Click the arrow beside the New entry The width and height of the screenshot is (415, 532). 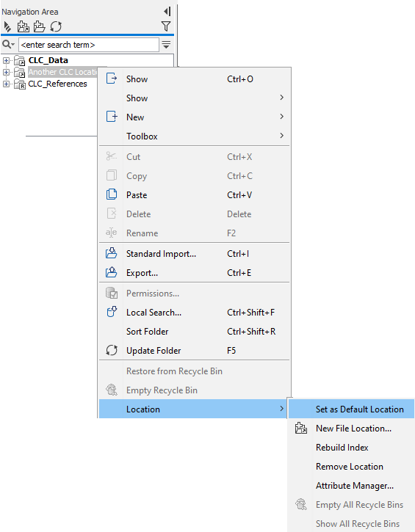click(281, 117)
